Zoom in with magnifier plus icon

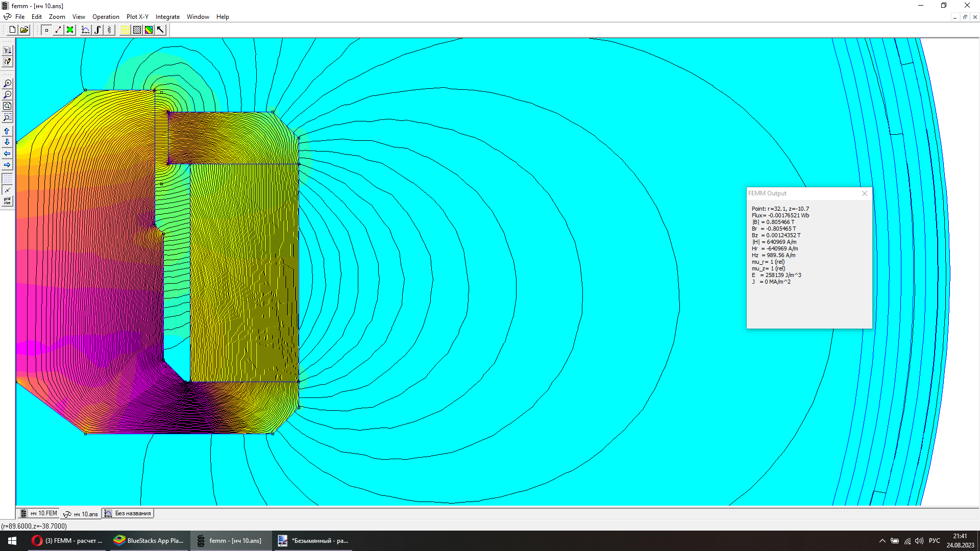[x=7, y=83]
